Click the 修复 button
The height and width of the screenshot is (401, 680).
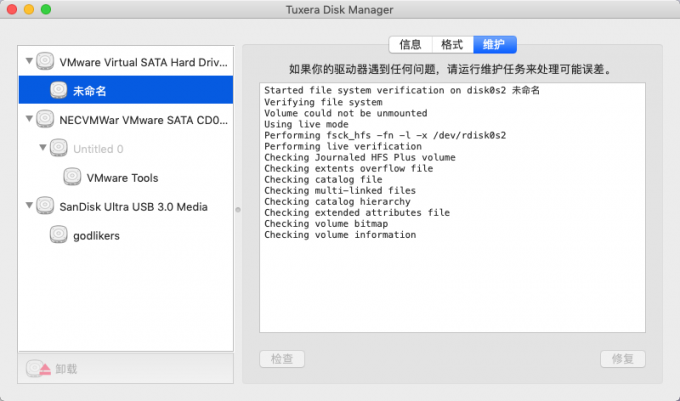pos(623,359)
